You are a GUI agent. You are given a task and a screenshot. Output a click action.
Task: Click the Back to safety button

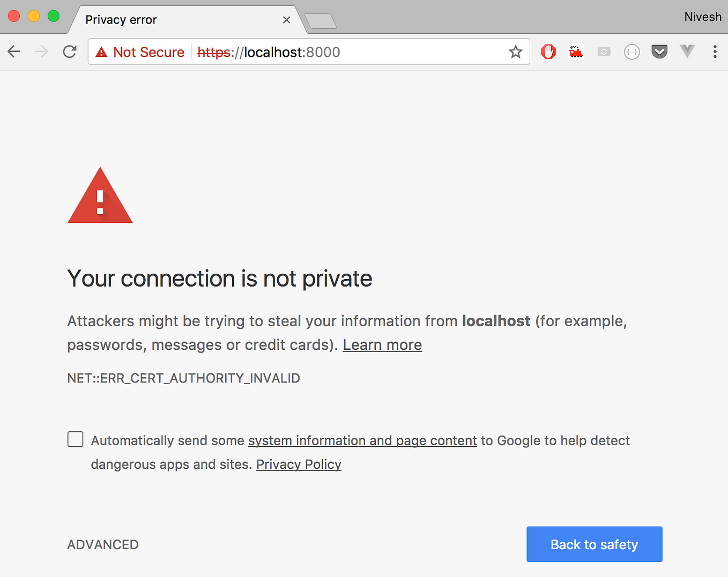pyautogui.click(x=595, y=544)
